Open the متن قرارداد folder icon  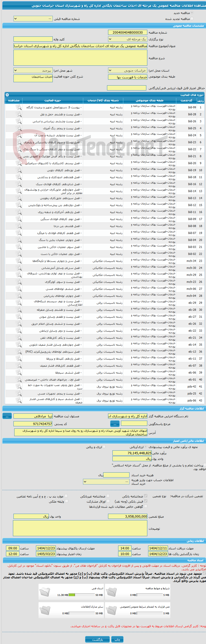point(111,610)
